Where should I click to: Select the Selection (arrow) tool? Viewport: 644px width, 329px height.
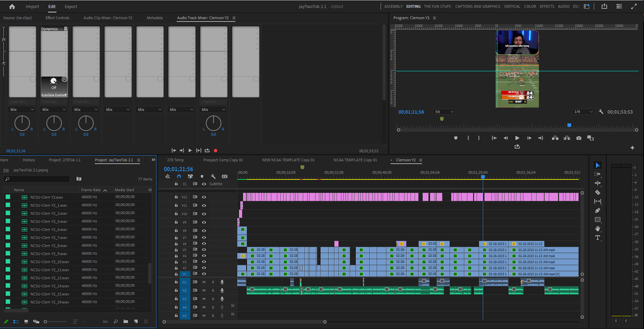click(x=598, y=165)
